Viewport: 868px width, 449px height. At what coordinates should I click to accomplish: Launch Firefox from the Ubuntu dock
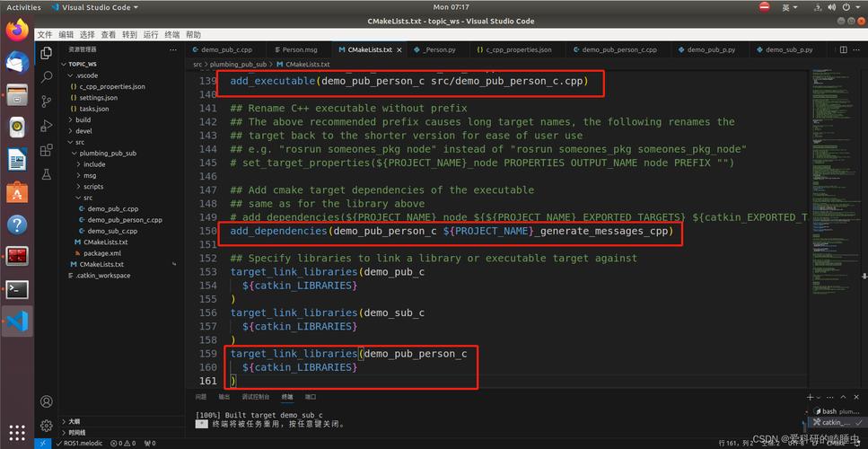[x=17, y=31]
